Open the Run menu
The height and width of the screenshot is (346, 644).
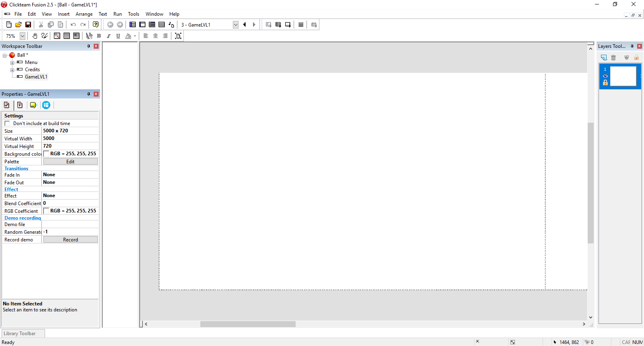pos(117,14)
